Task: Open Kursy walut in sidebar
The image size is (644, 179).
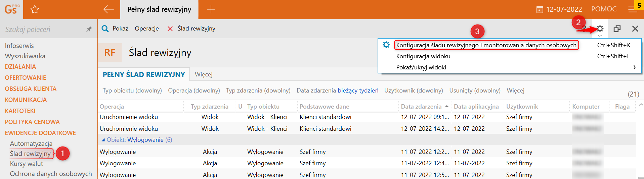Action: point(27,164)
